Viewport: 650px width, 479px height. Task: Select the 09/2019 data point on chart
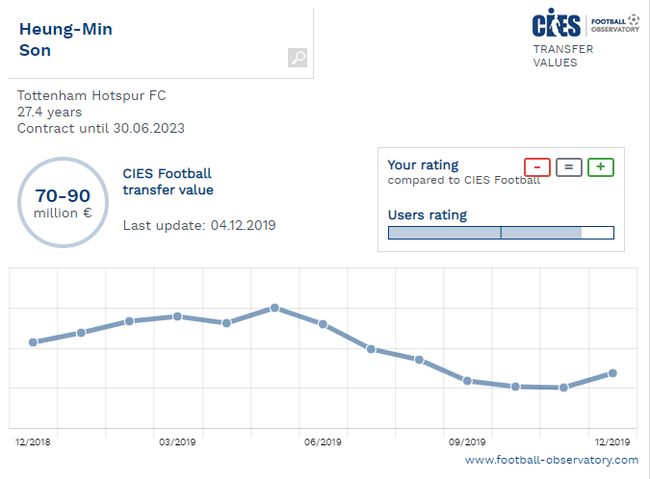[467, 381]
